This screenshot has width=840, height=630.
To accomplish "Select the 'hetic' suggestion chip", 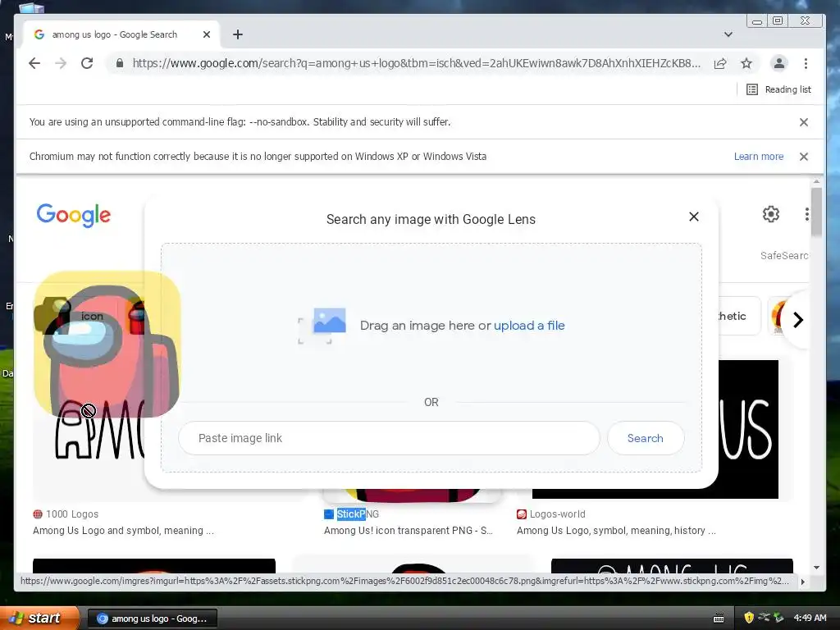I will [739, 316].
